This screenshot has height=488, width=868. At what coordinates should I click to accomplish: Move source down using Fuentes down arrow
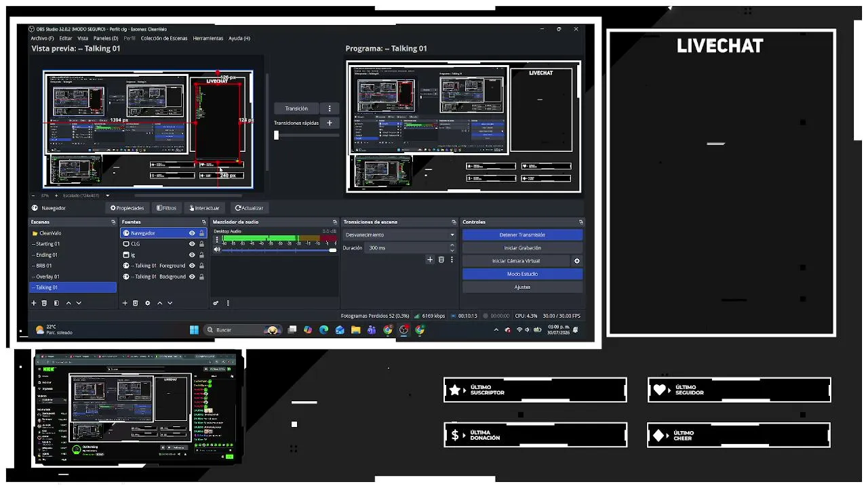170,303
